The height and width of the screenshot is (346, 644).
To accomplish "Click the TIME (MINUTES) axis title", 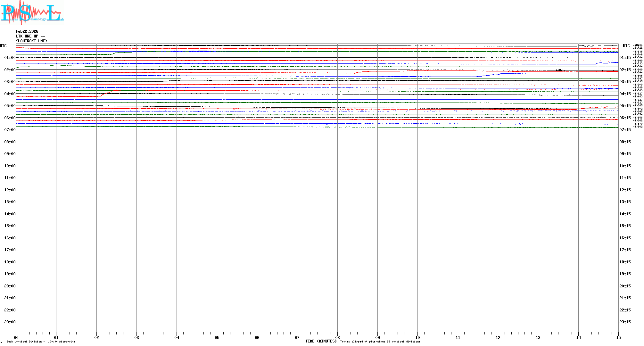I will pyautogui.click(x=321, y=341).
